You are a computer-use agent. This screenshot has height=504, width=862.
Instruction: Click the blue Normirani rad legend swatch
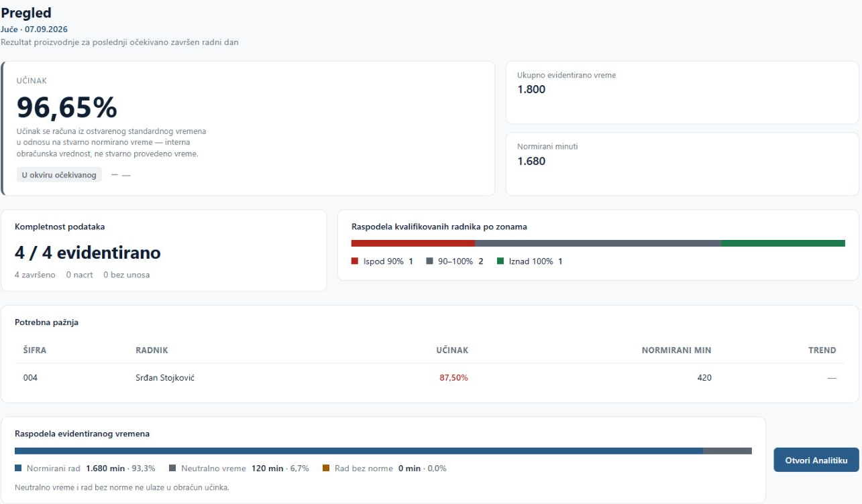pos(18,468)
